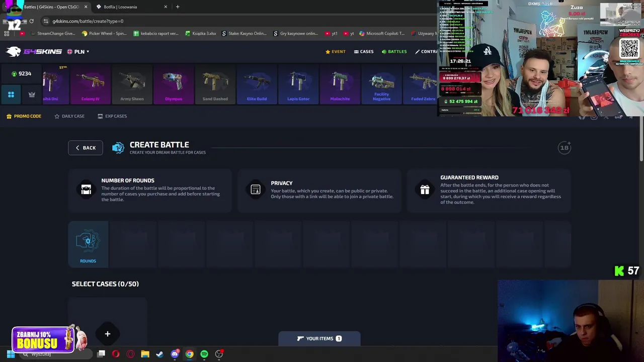
Task: Click the Number of Rounds robot icon
Action: [86, 190]
